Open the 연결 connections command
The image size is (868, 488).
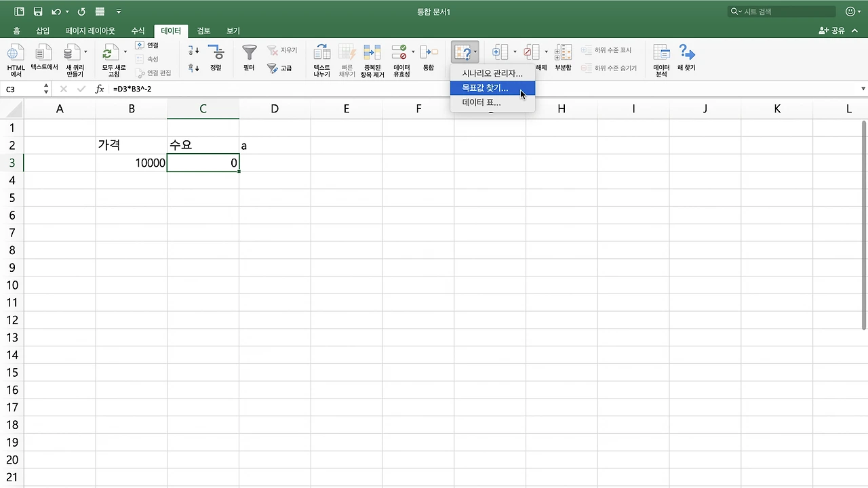(146, 45)
